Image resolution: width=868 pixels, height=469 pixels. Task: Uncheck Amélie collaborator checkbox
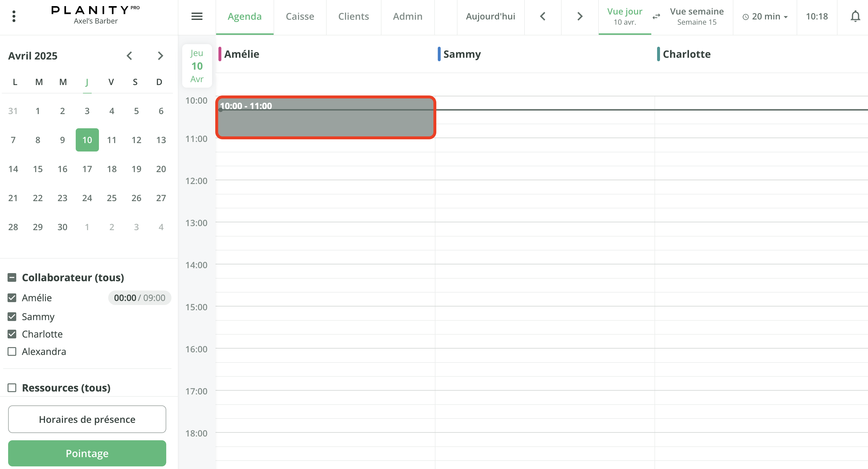12,298
